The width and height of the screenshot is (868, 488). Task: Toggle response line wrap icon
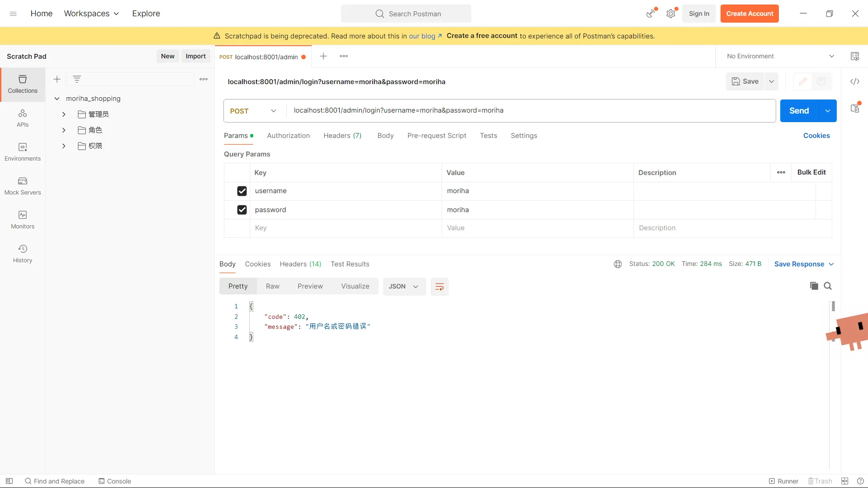(439, 287)
